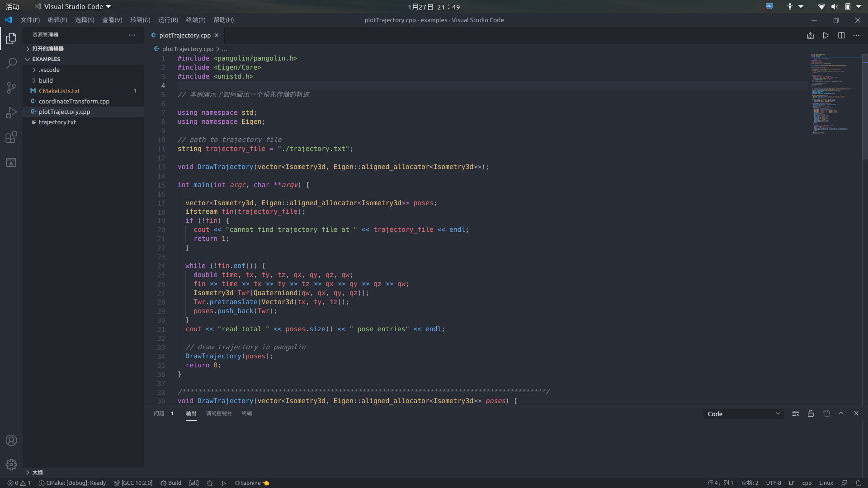
Task: Open the 终端(T) menu
Action: [x=196, y=20]
